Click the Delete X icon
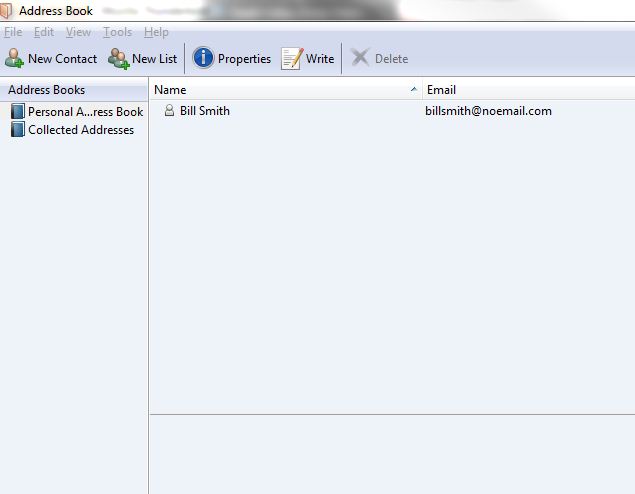The width and height of the screenshot is (635, 494). pyautogui.click(x=360, y=58)
